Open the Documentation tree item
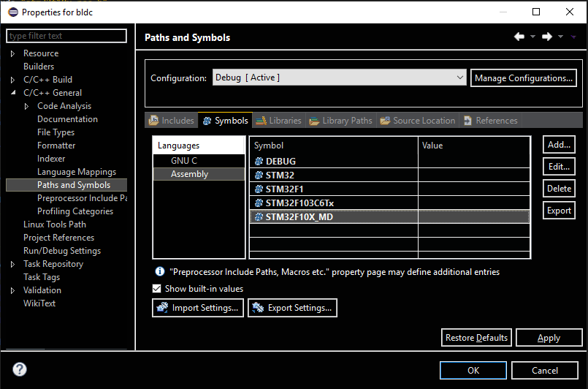Viewport: 588px width, 389px height. click(x=67, y=119)
